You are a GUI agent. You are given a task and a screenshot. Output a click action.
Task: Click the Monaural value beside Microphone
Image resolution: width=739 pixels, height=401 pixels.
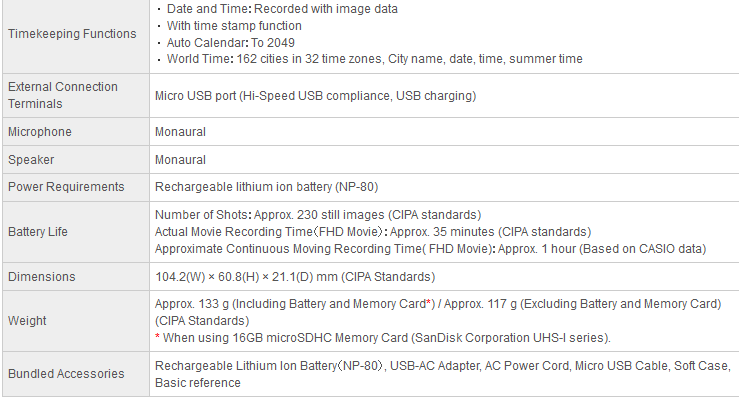point(181,132)
